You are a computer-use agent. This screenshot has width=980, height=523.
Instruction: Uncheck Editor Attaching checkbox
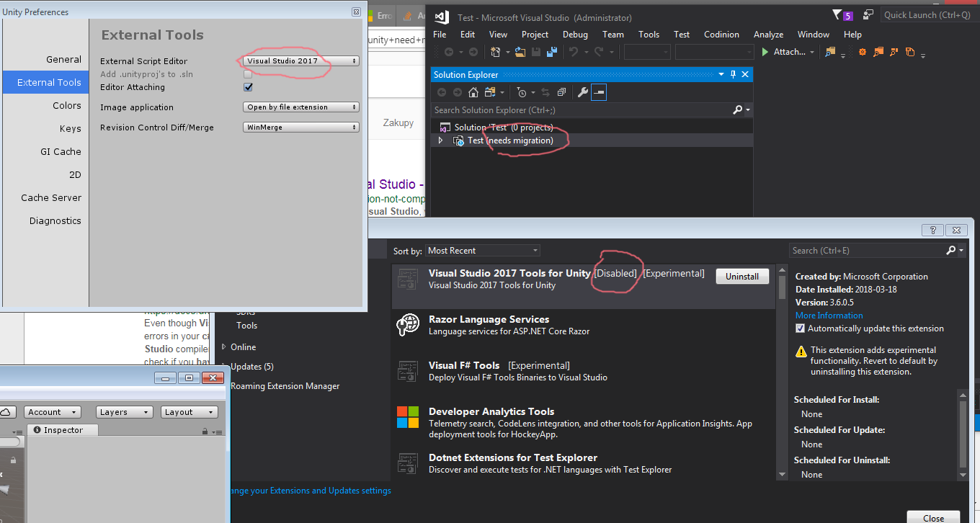tap(248, 87)
